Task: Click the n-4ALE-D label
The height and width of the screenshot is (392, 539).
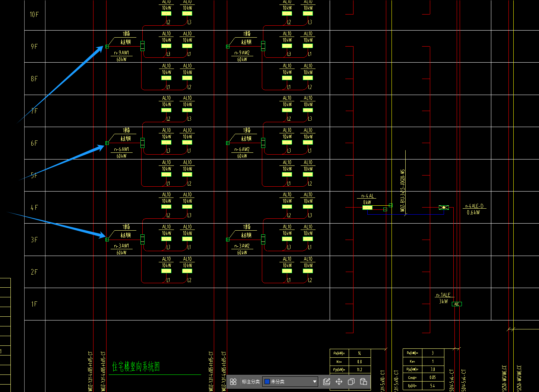Action: tap(474, 206)
